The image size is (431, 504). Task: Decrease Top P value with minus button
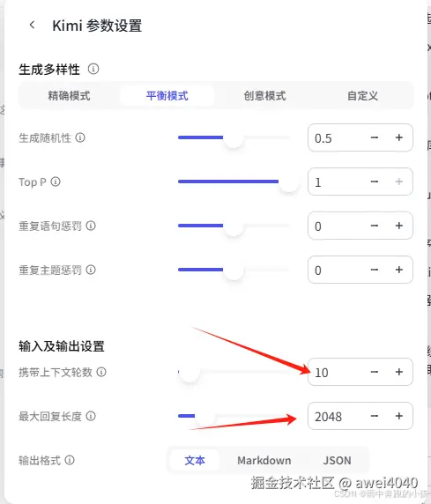click(x=375, y=182)
